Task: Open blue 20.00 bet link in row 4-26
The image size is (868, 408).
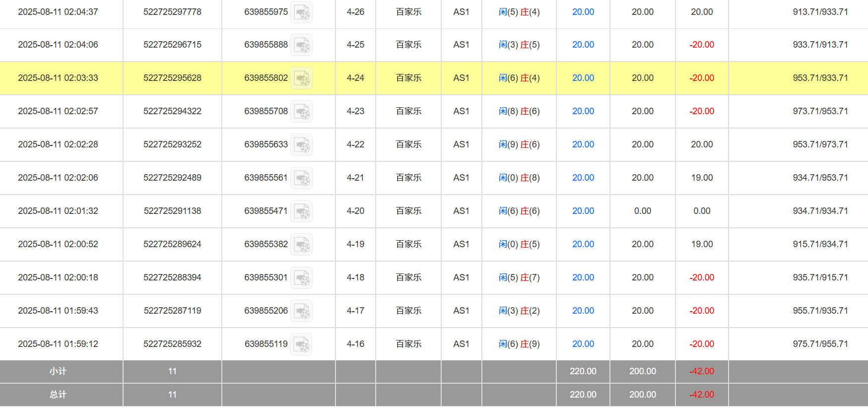Action: tap(583, 12)
